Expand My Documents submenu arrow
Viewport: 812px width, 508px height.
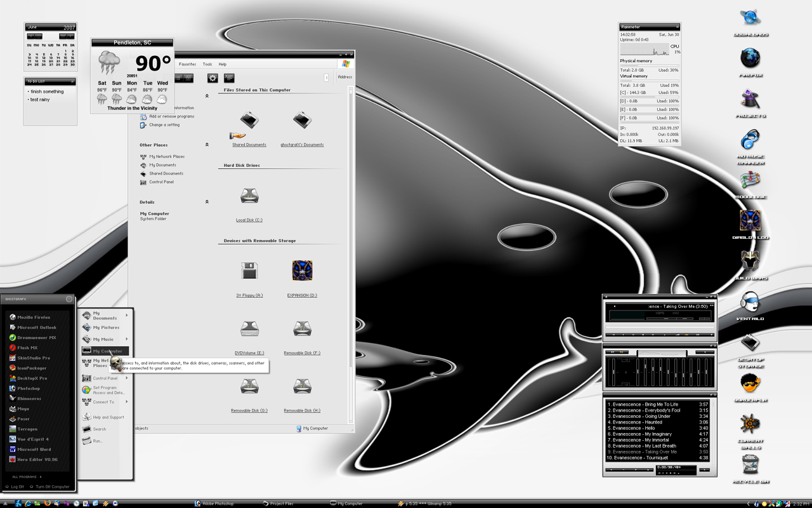click(x=127, y=315)
